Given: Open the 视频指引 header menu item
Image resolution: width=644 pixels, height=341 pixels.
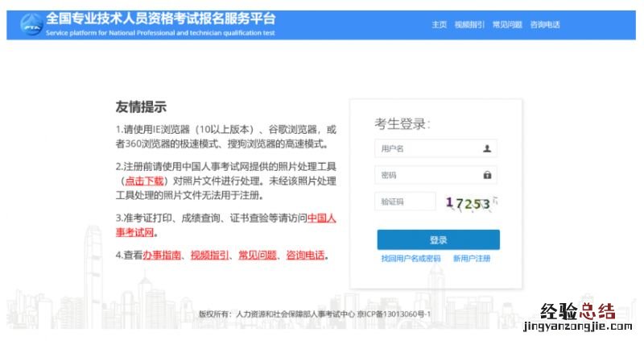Looking at the screenshot, I should [469, 25].
